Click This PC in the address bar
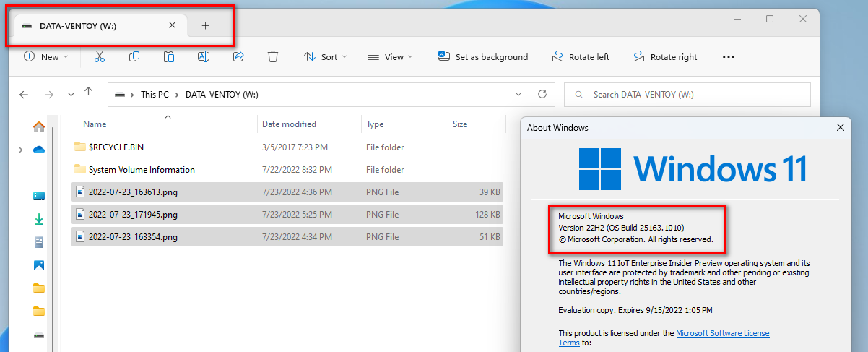Image resolution: width=868 pixels, height=352 pixels. click(x=155, y=95)
